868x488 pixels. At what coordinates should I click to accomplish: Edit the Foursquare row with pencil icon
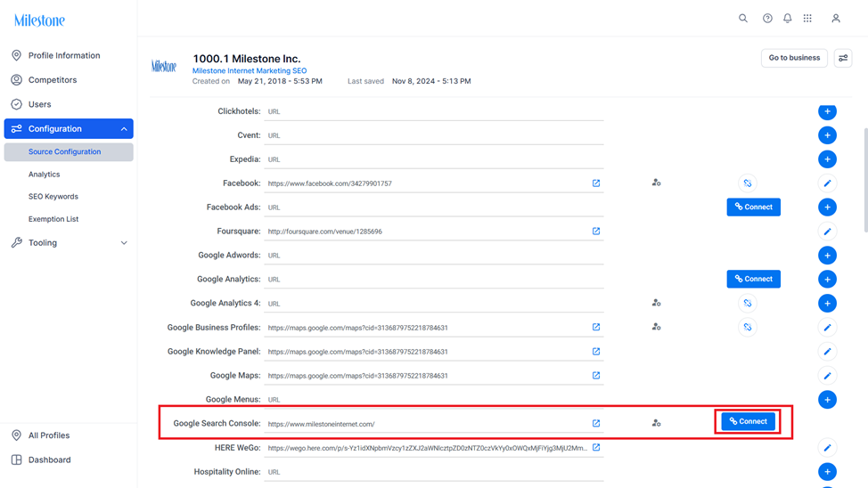[827, 232]
